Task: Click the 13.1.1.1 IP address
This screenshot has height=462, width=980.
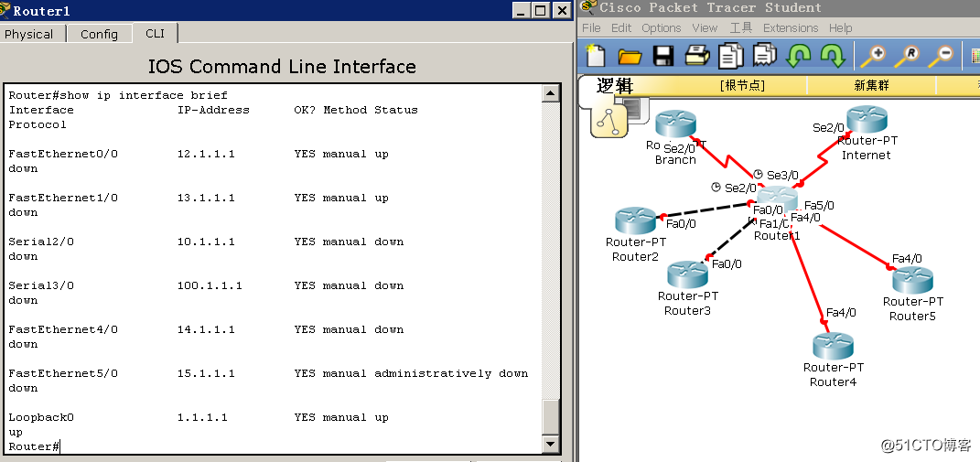Action: pos(206,198)
